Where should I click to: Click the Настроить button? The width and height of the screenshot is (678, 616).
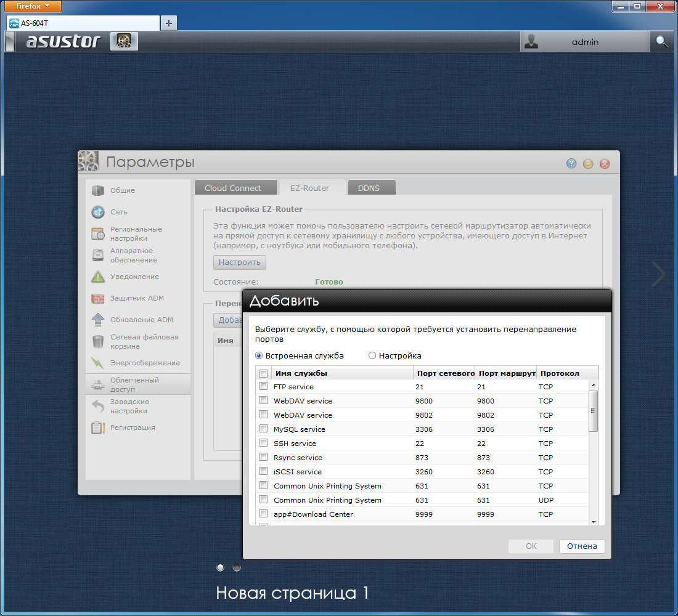[x=240, y=262]
